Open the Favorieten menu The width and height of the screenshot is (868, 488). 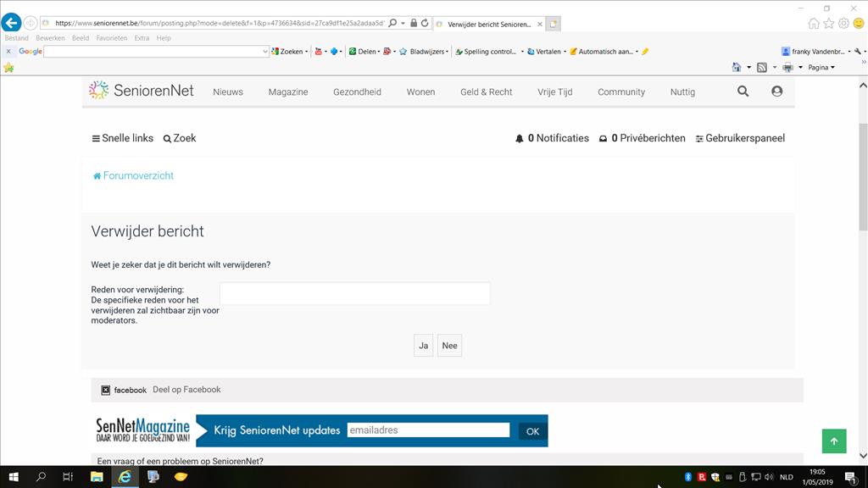(x=111, y=38)
